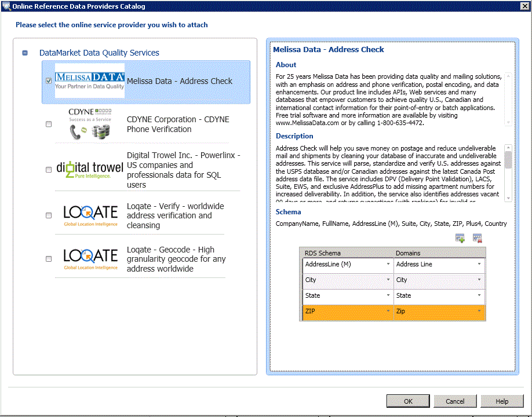The width and height of the screenshot is (532, 417).
Task: Uncheck Melissa Data - Address Check
Action: [x=49, y=81]
